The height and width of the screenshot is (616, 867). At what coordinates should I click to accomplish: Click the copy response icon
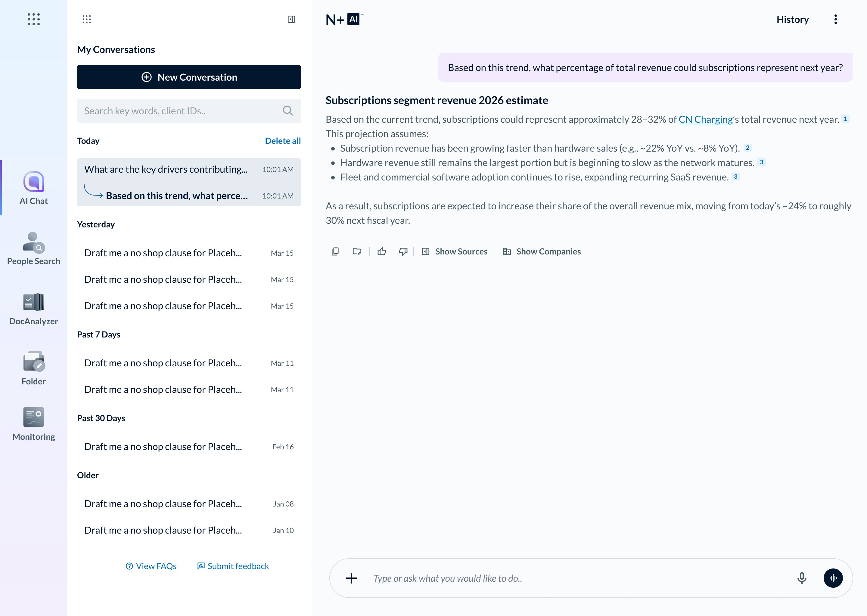click(335, 251)
